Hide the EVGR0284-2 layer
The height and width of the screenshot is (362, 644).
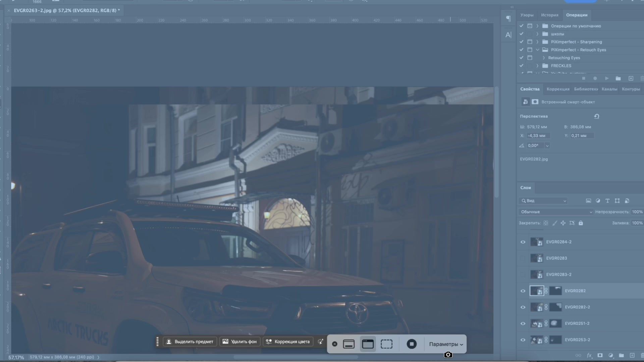pos(523,242)
